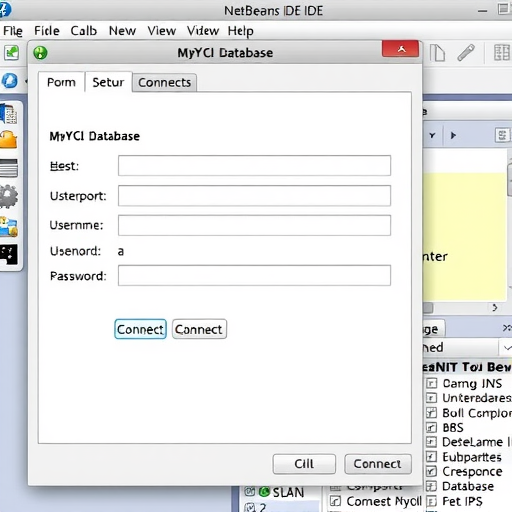
Task: Open the orange folder sidebar icon
Action: 9,139
